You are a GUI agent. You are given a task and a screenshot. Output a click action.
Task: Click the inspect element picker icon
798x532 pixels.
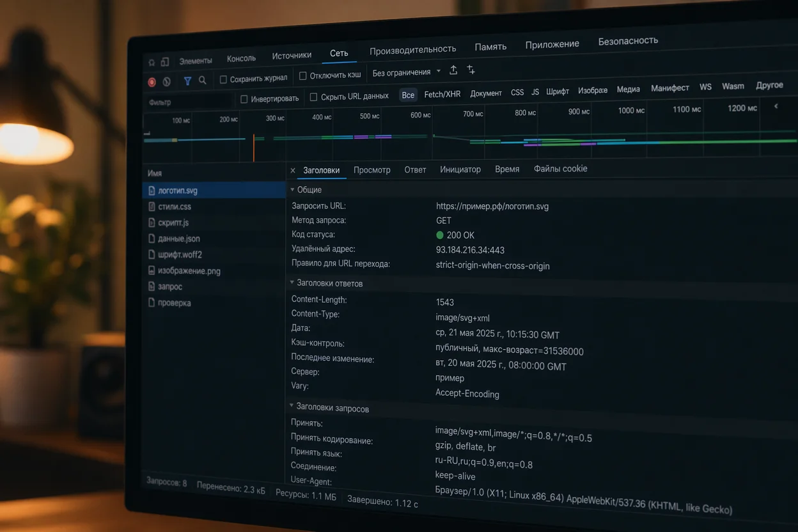coord(152,63)
